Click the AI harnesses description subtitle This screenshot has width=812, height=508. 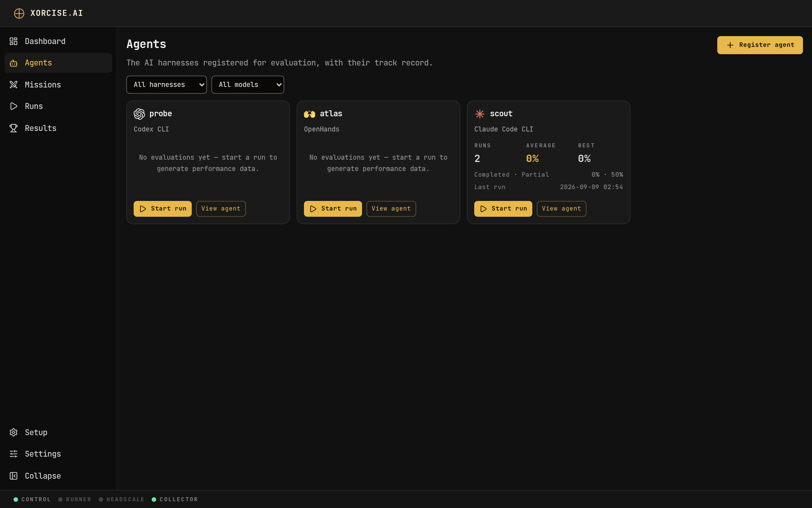279,63
